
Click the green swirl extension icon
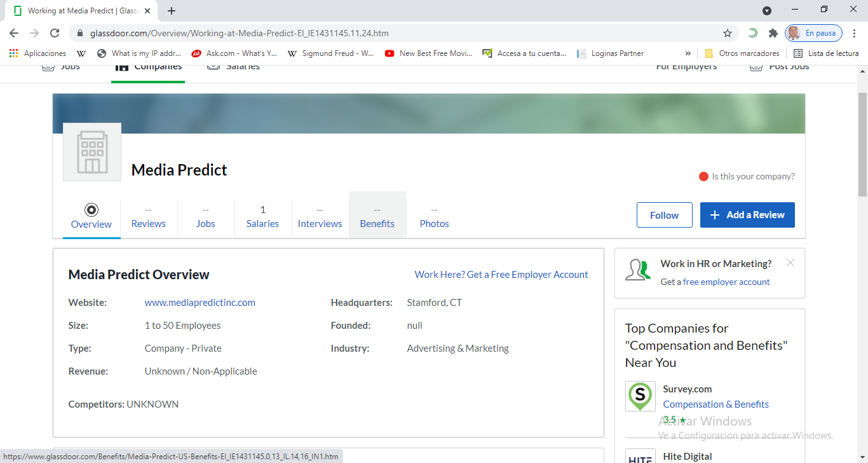tap(752, 33)
